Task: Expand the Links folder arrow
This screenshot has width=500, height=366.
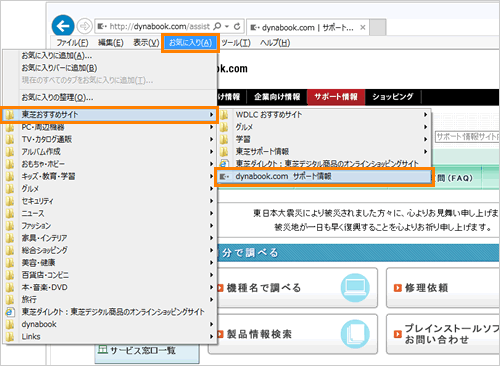Action: coord(211,337)
